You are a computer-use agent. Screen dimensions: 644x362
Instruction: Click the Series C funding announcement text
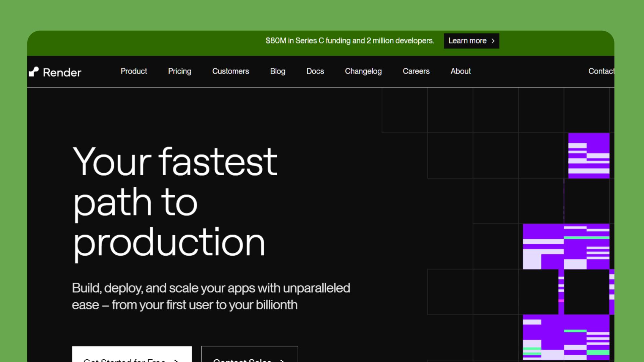350,41
